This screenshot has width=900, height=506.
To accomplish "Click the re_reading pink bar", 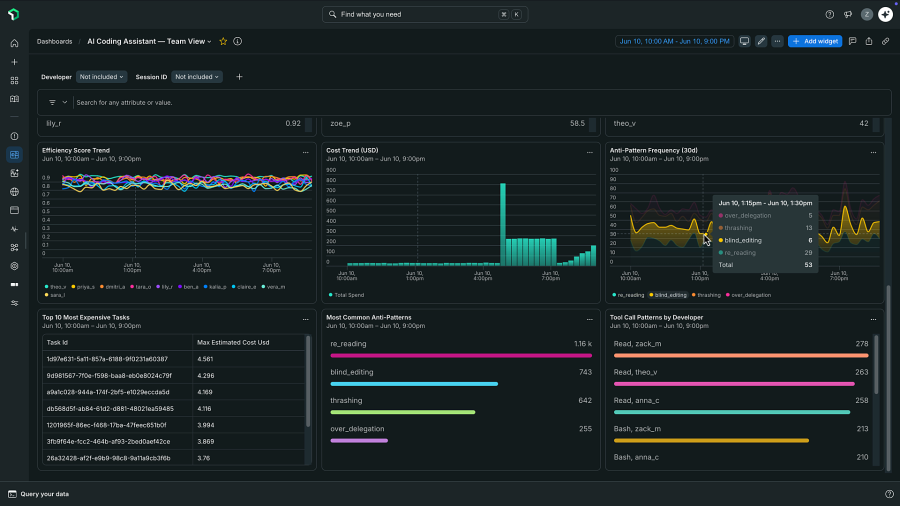I will 461,356.
